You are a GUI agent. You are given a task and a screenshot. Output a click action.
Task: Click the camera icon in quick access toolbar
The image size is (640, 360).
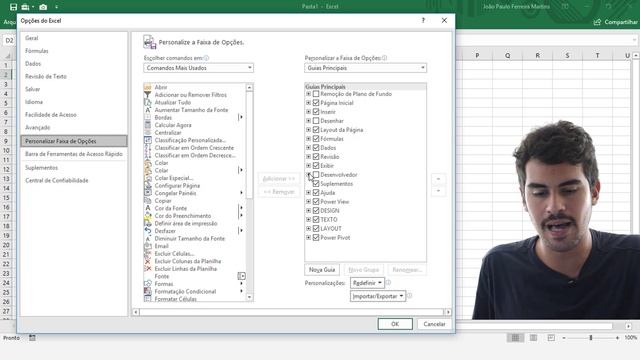[43, 7]
